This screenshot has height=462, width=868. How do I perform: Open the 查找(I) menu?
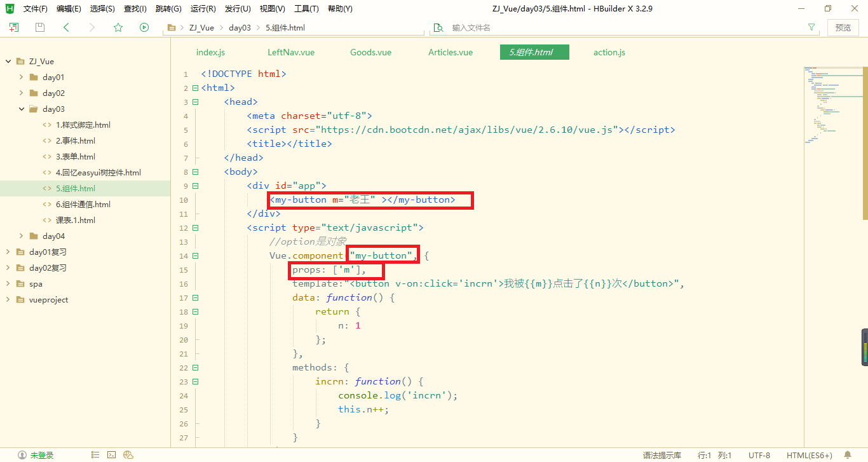coord(135,9)
